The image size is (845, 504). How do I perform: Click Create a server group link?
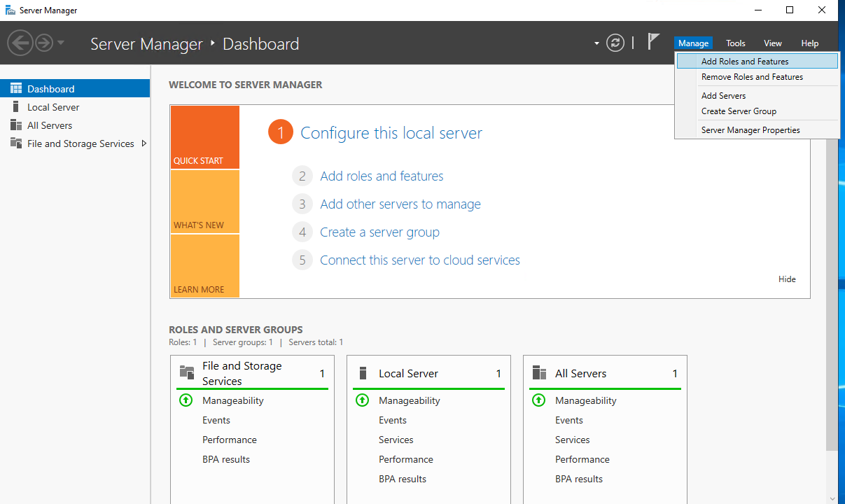(x=380, y=232)
